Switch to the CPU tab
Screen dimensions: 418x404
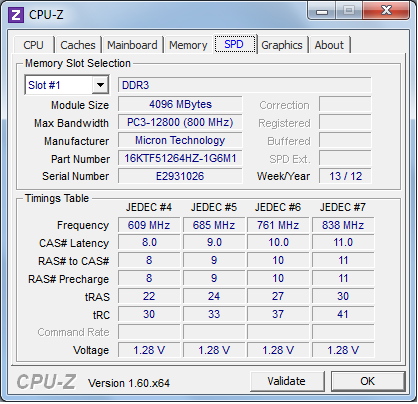pyautogui.click(x=33, y=45)
